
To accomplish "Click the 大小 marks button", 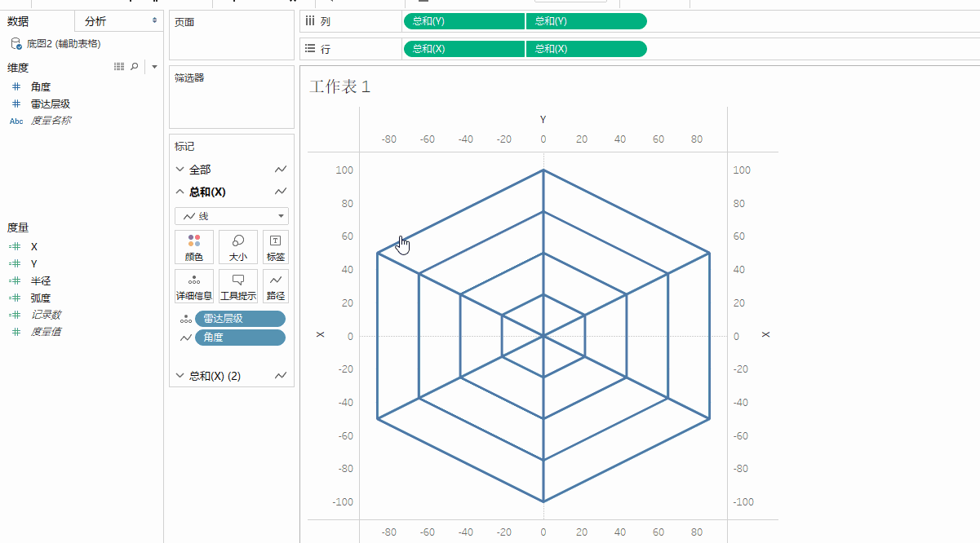I will tap(238, 247).
